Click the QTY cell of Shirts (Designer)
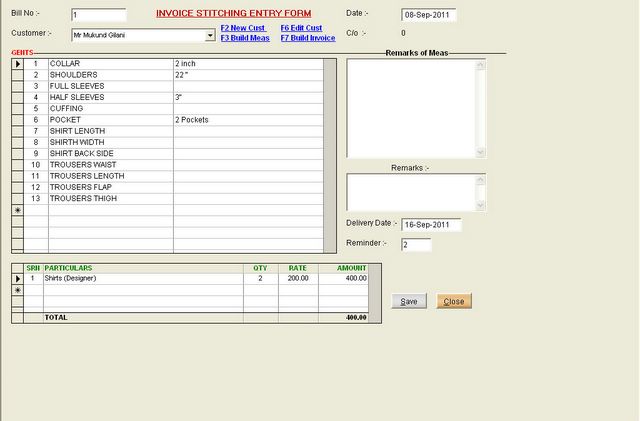Screen dimensions: 640x421 click(x=260, y=278)
